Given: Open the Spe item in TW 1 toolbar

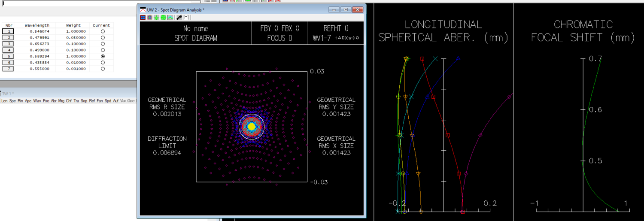Looking at the screenshot, I should point(12,101).
